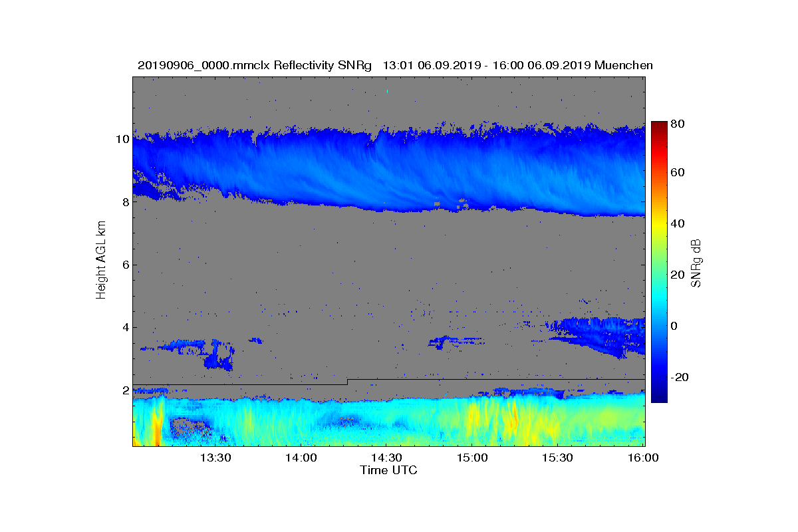Click the height tick label 2
Image resolution: width=798 pixels, height=532 pixels.
[125, 390]
